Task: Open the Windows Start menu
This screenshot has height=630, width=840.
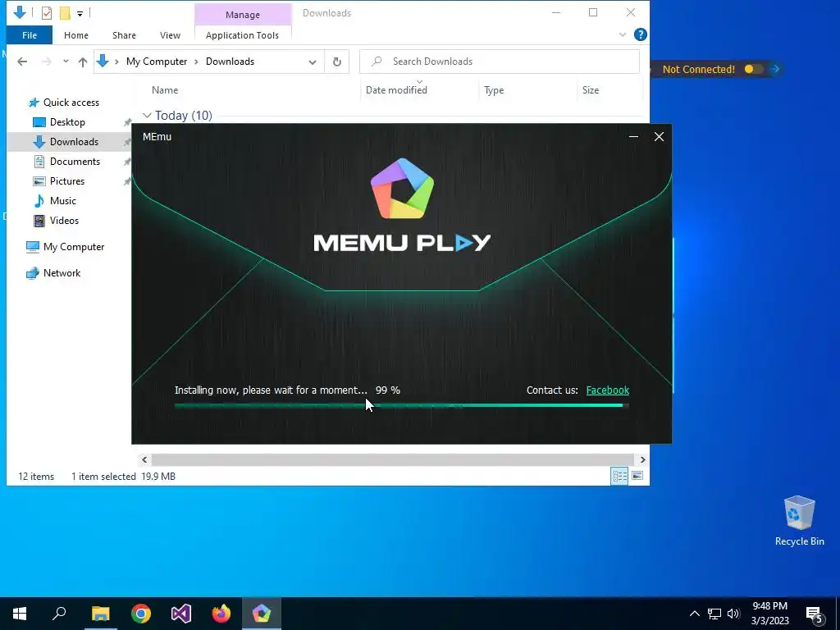Action: point(20,614)
